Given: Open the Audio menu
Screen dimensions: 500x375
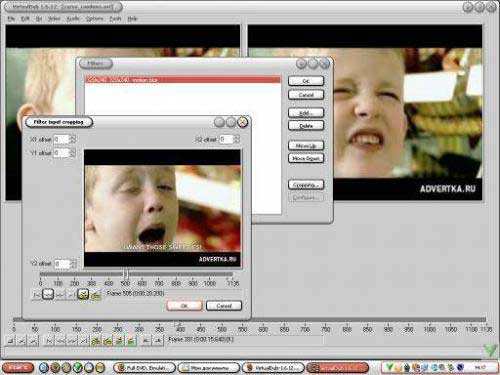Looking at the screenshot, I should point(73,19).
